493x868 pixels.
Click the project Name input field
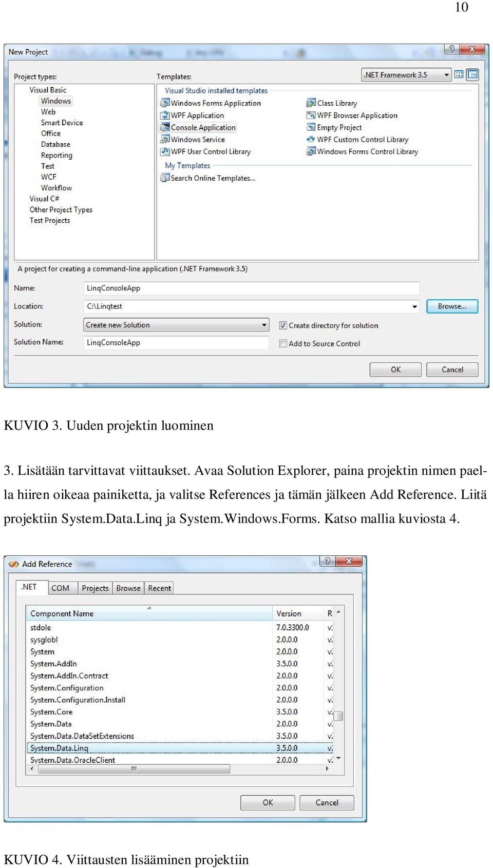(252, 288)
